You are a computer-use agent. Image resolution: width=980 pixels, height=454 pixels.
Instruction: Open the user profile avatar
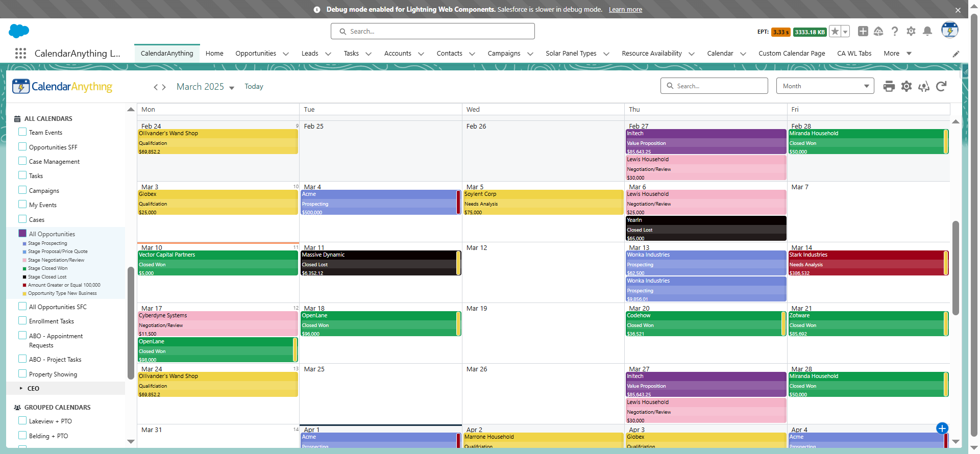(x=950, y=30)
